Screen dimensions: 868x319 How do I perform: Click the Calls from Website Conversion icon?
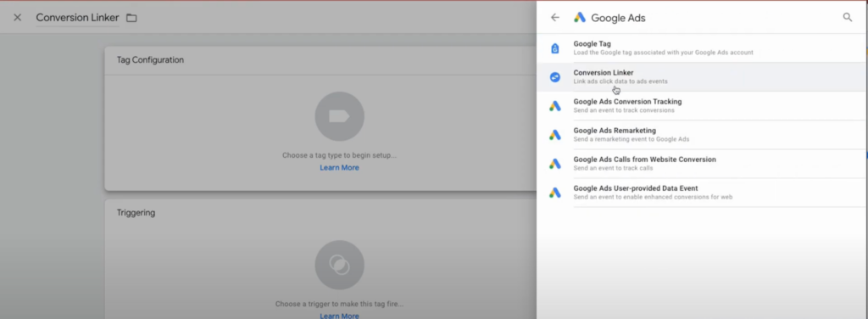click(554, 164)
